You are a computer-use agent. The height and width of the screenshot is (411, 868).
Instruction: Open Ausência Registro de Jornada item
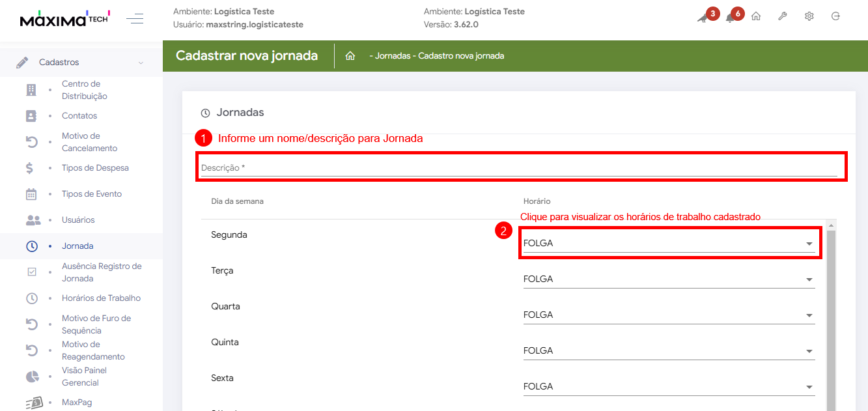click(x=102, y=272)
